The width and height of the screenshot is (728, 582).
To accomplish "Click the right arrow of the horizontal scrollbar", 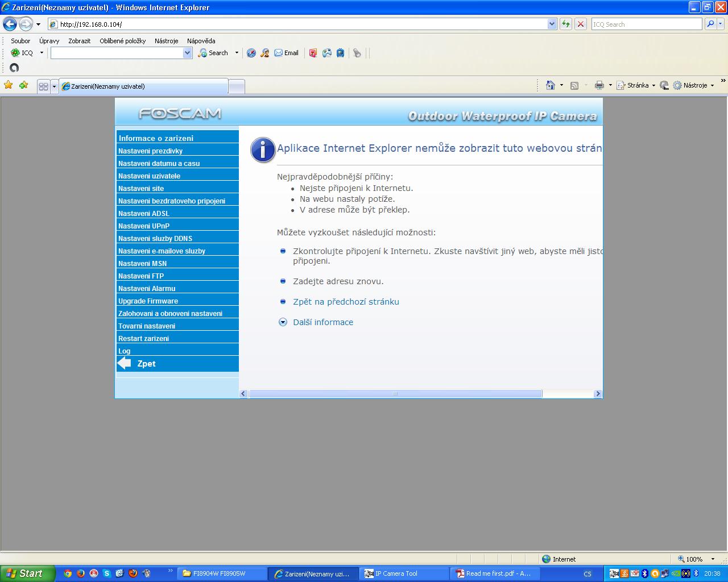I will pos(597,394).
